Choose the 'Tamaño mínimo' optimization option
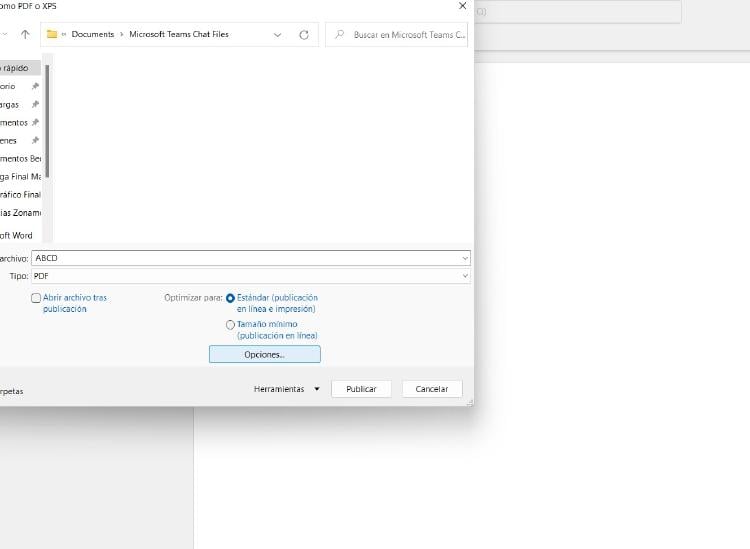Image resolution: width=750 pixels, height=549 pixels. tap(231, 325)
